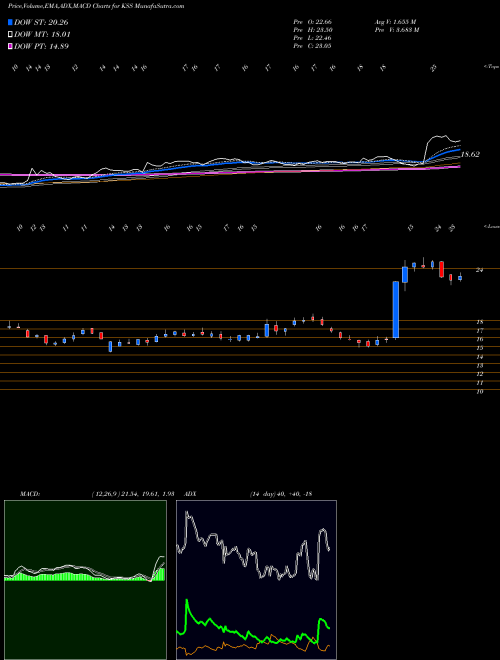Click the 18.62 EMA price label
This screenshot has width=500, height=660.
(x=470, y=154)
